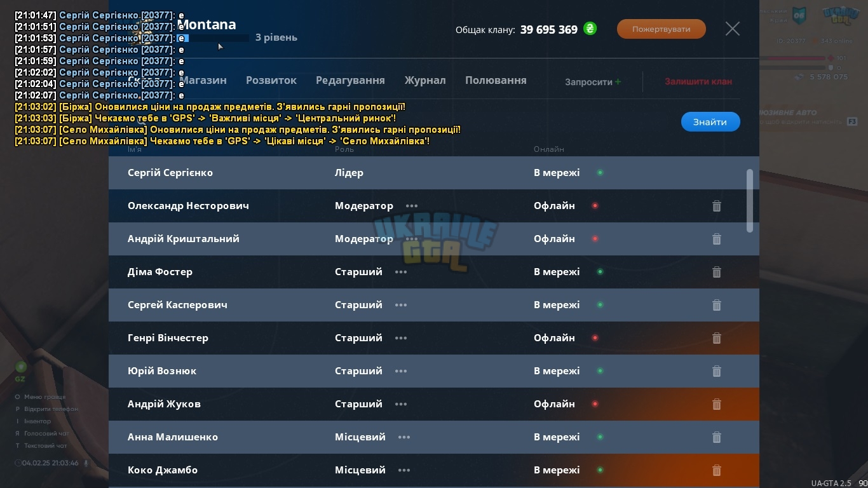Click the 3 рівень clan level label

(276, 37)
